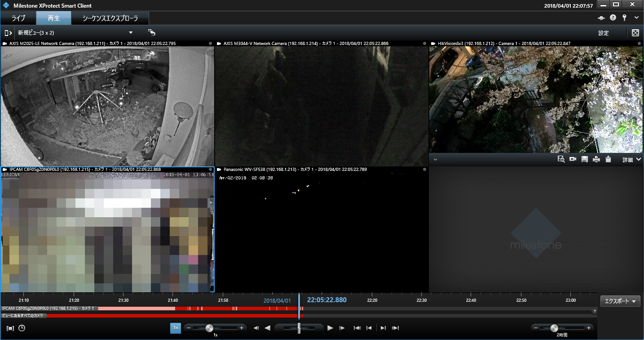Toggle full screen mode icon
644x340 pixels.
point(635,33)
